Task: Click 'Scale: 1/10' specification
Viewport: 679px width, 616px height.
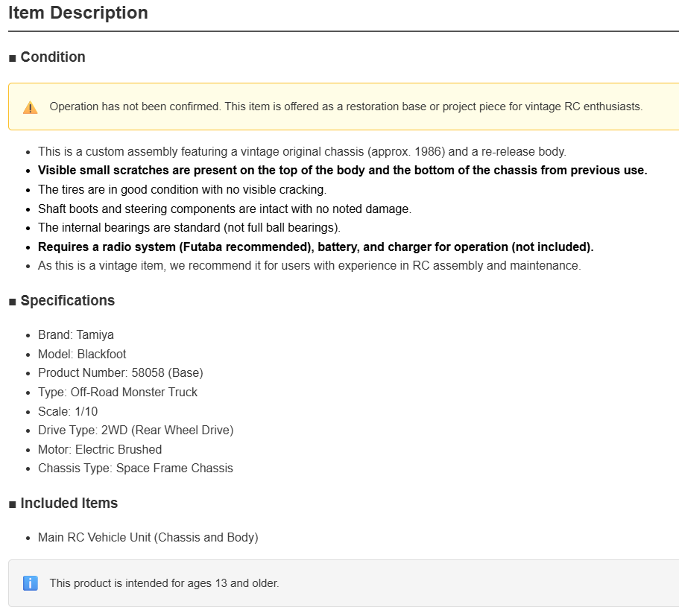Action: coord(68,411)
